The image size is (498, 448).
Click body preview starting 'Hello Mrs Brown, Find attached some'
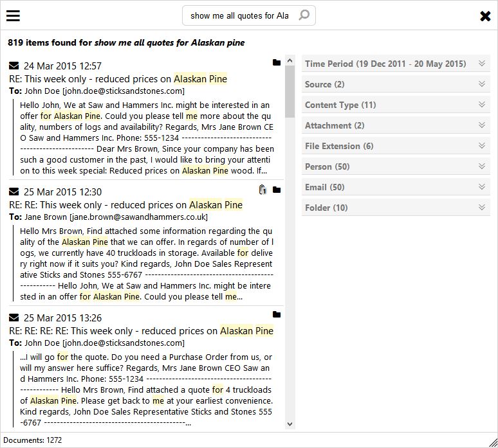pyautogui.click(x=147, y=264)
